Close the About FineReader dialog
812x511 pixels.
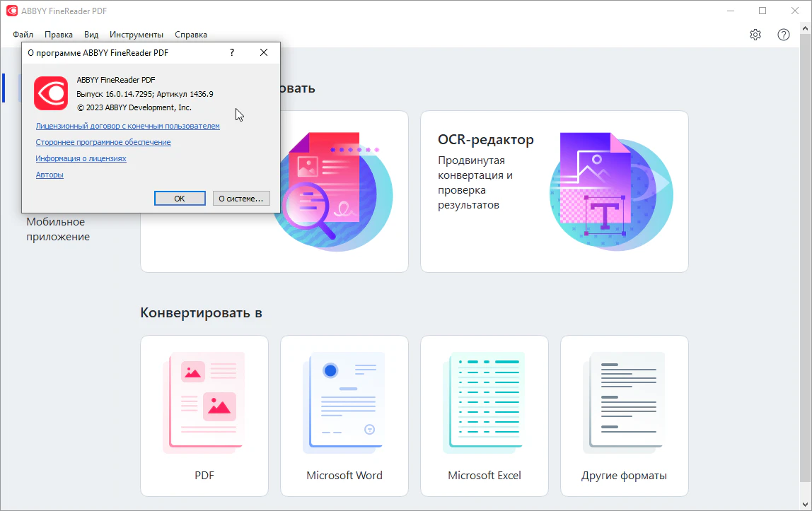tap(263, 52)
